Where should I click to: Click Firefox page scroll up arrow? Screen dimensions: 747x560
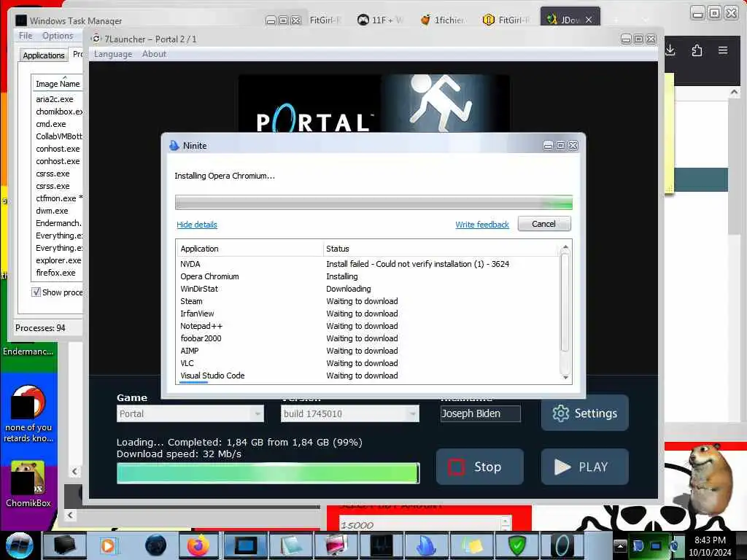point(734,92)
